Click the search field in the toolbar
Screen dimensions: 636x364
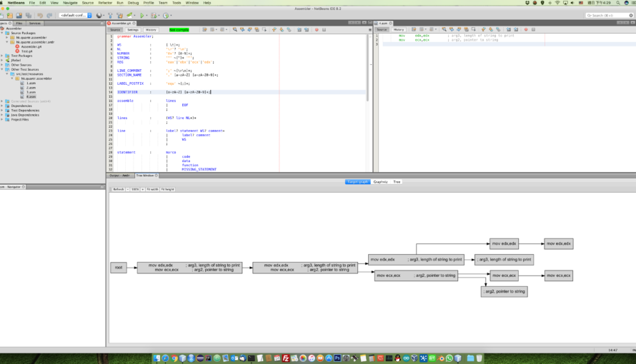(610, 16)
